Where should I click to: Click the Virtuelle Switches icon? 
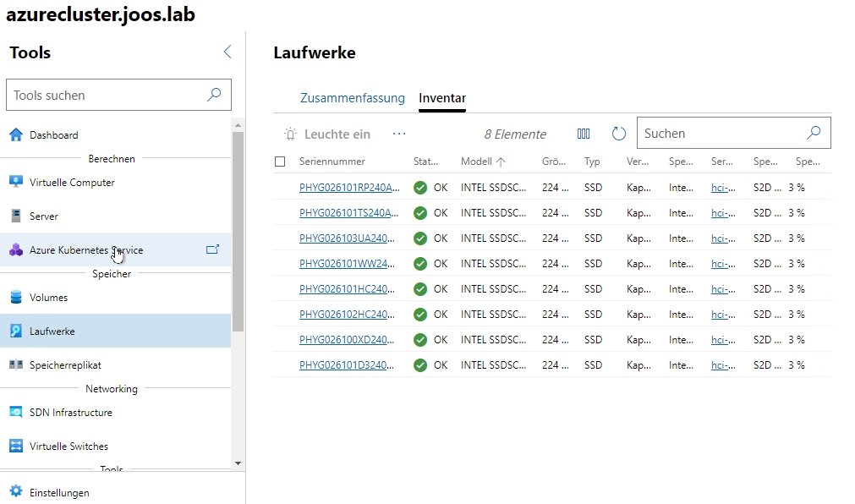point(17,446)
